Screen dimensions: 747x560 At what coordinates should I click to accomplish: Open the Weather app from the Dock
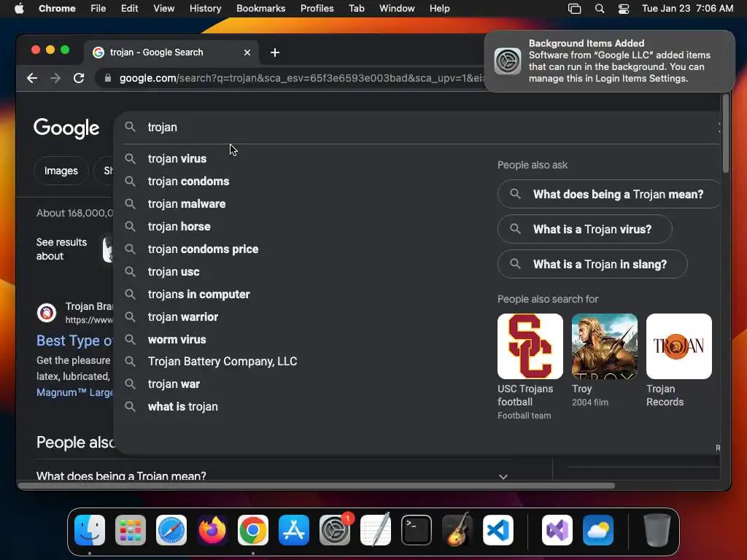pos(598,530)
